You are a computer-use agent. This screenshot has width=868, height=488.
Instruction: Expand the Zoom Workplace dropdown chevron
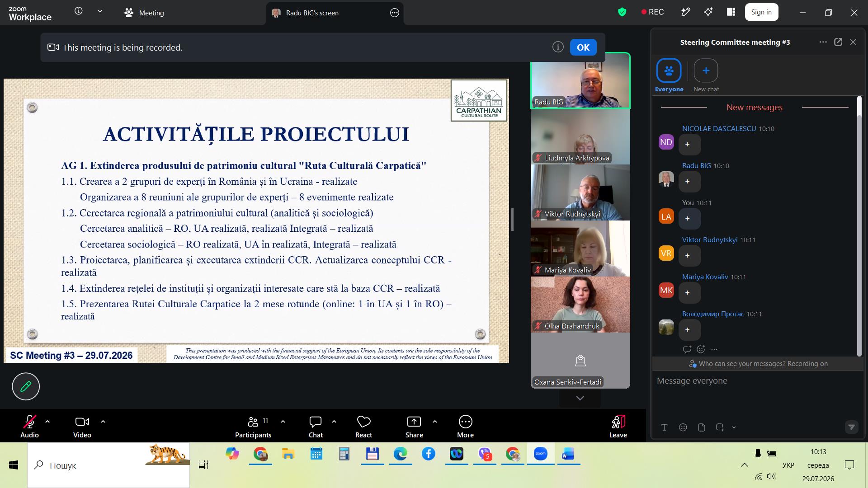point(100,11)
